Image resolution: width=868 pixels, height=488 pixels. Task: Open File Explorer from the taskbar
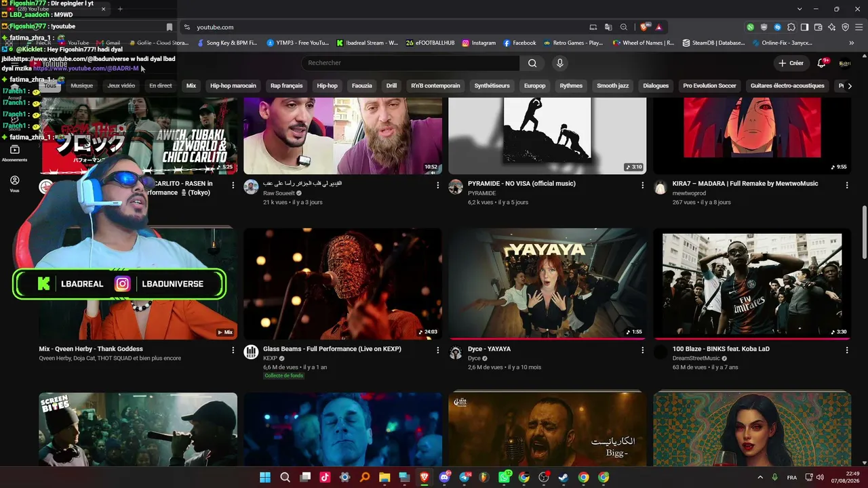point(384,477)
